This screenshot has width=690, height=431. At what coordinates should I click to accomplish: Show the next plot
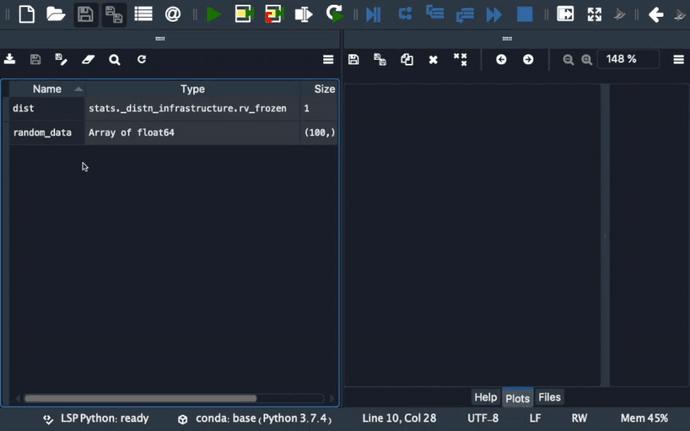pos(528,59)
